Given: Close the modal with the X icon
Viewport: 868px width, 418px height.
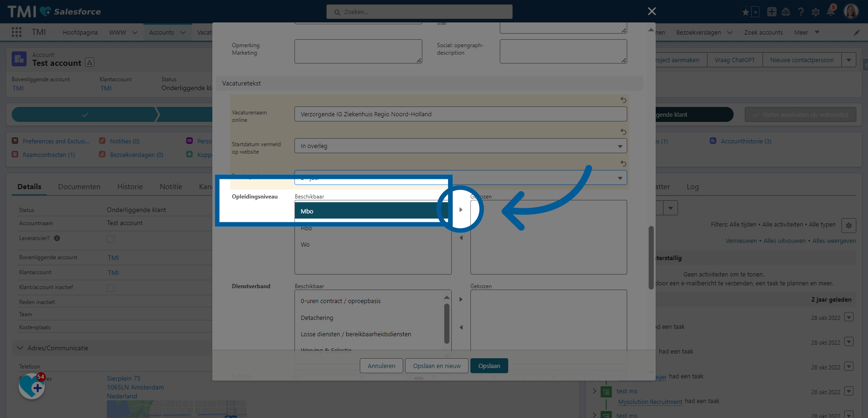Looking at the screenshot, I should [652, 11].
